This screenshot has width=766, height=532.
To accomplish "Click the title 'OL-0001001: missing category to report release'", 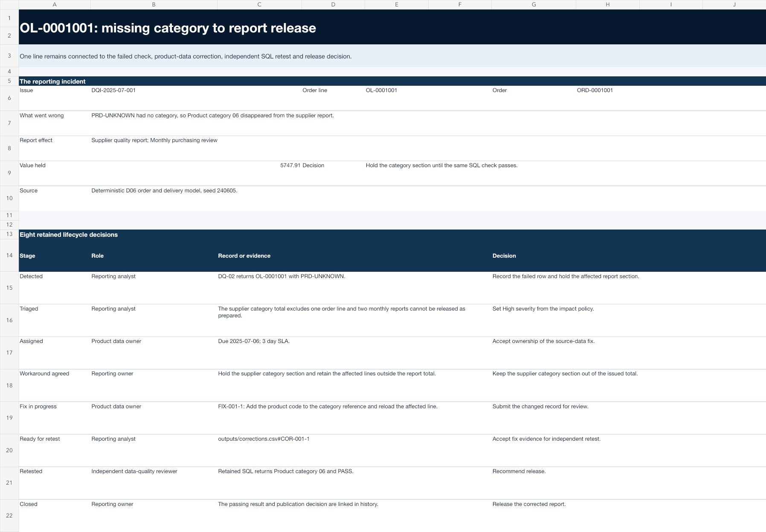I will [x=168, y=28].
